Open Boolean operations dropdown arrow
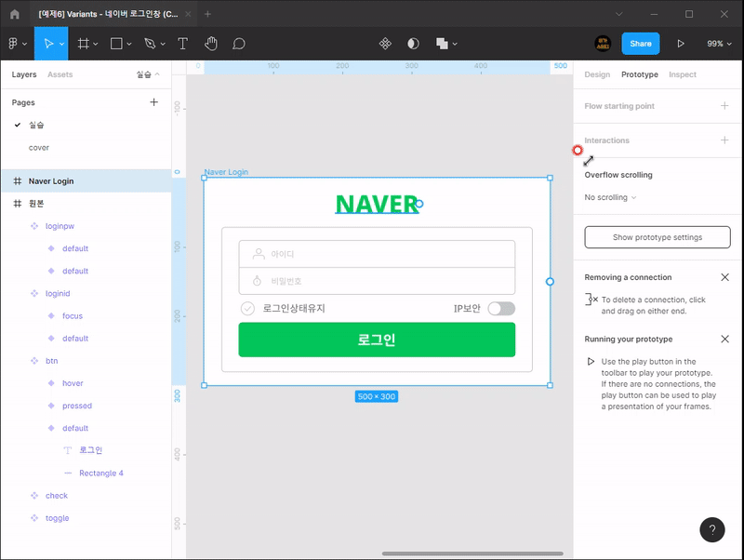744x560 pixels. click(x=455, y=44)
